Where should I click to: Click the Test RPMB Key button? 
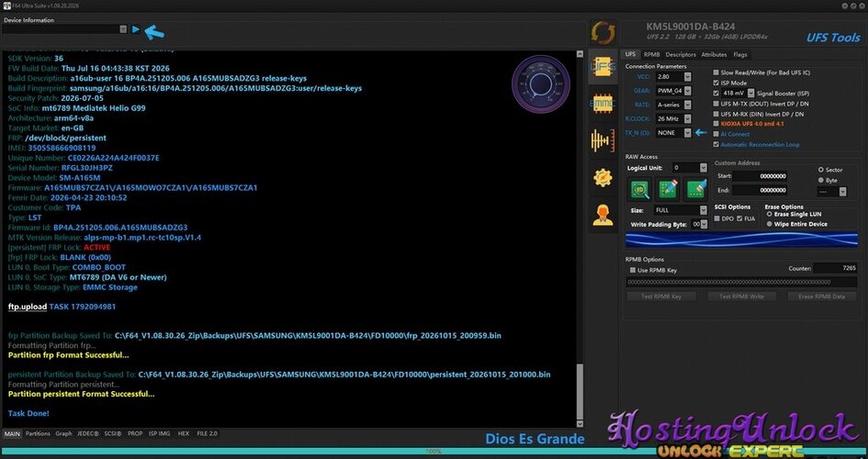[x=661, y=297]
